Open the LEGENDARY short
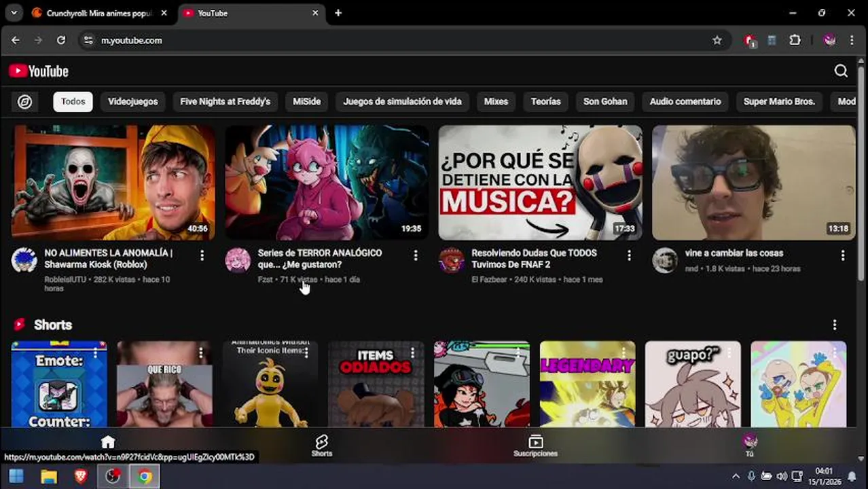This screenshot has height=489, width=868. click(587, 384)
